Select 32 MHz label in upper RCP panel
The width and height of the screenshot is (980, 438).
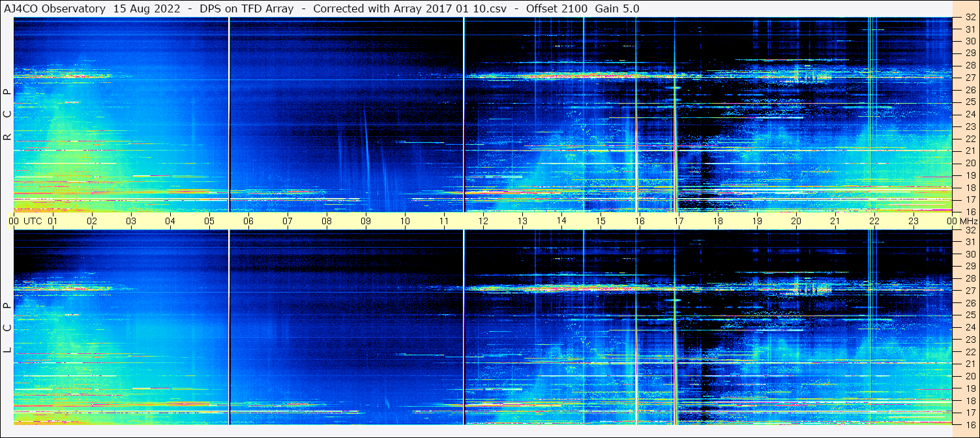coord(970,18)
